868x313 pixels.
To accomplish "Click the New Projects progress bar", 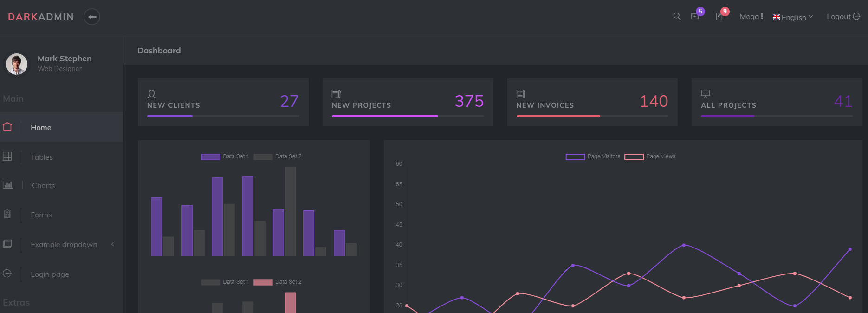I will coord(408,116).
